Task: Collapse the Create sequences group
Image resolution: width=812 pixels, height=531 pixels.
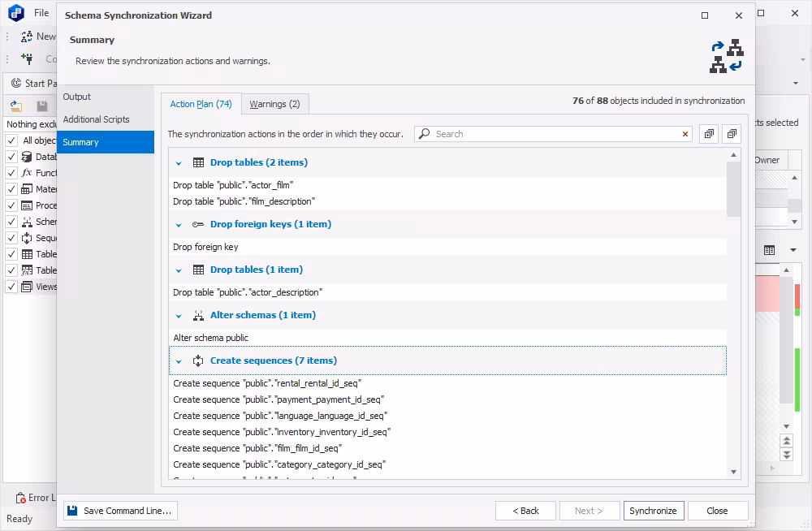Action: tap(179, 361)
